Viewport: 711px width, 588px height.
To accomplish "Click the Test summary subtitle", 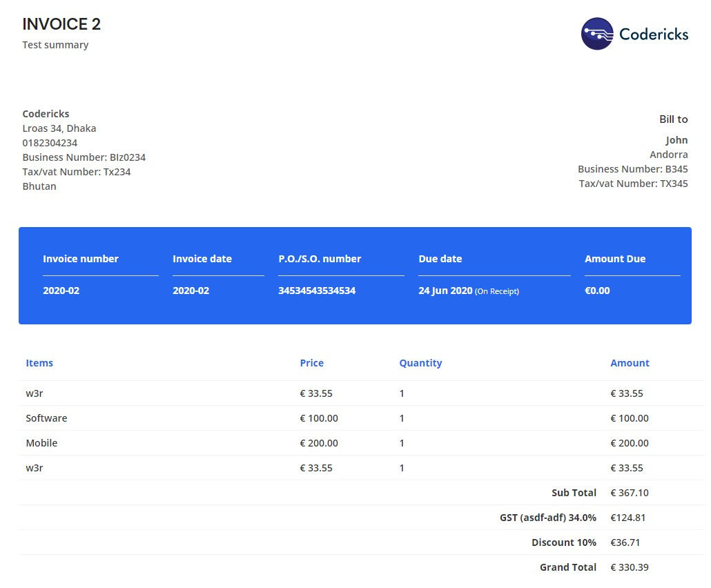I will click(55, 45).
